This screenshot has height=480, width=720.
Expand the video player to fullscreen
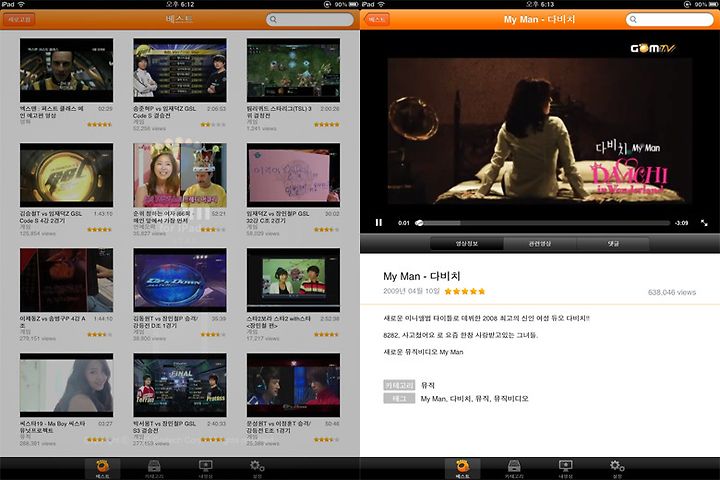[704, 223]
